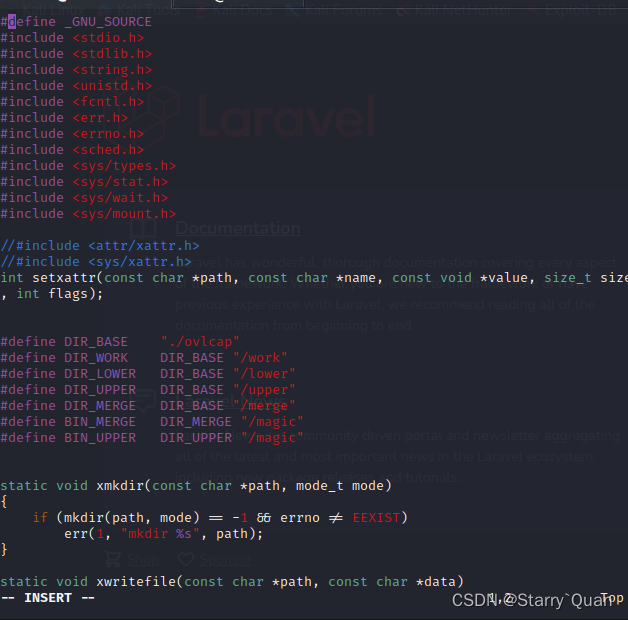Click the 'static void xmkdir(' function header

coord(196,486)
